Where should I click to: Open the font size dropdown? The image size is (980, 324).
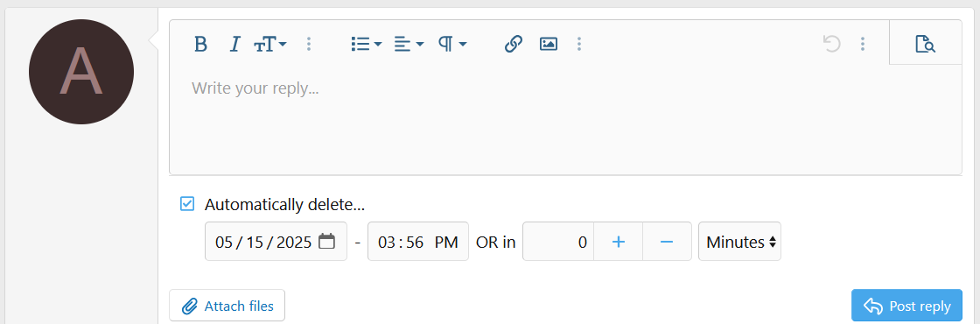[270, 44]
